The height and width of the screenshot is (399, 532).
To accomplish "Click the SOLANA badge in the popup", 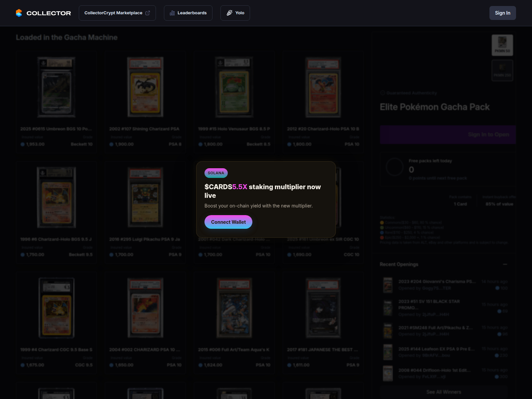I will 216,173.
